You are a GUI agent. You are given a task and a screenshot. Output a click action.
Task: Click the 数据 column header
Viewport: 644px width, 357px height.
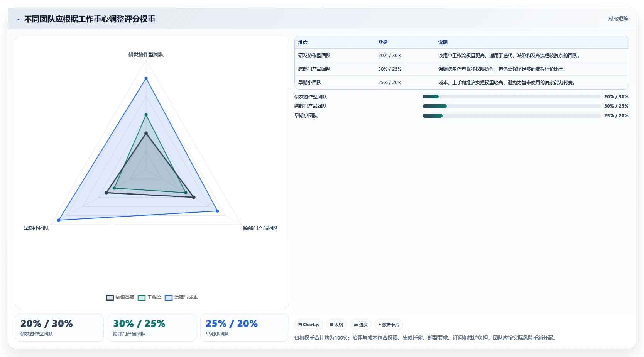pyautogui.click(x=383, y=42)
